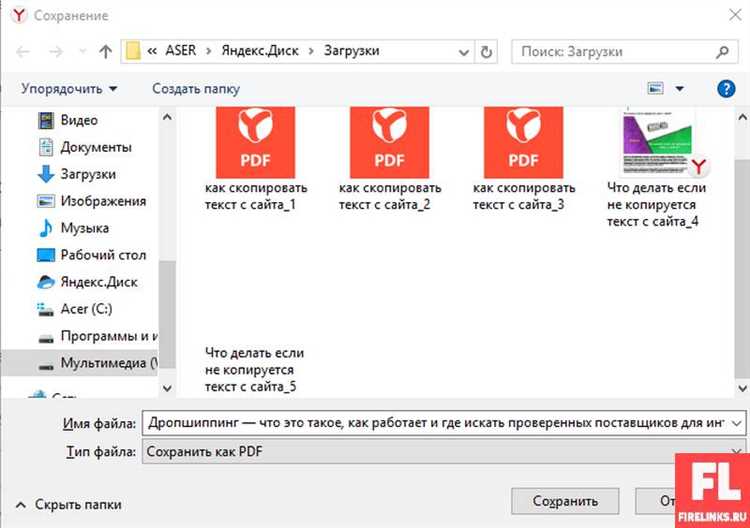Click the Back navigation arrow
750x528 pixels.
pos(23,51)
